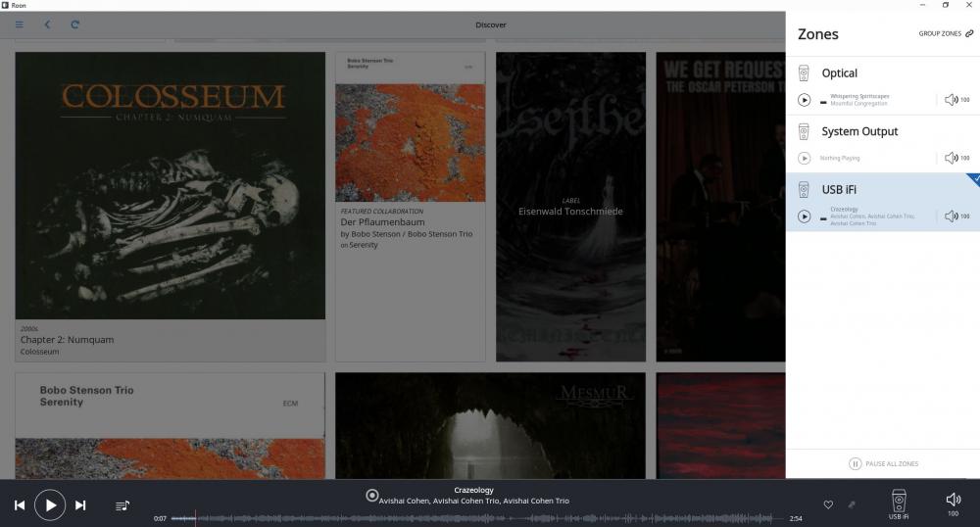Click the Group Zones button

946,33
